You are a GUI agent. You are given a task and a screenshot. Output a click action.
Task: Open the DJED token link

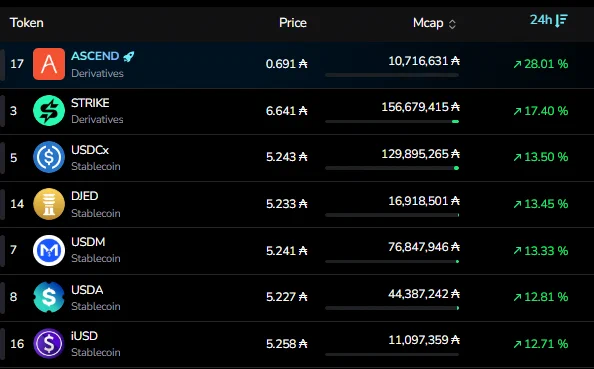tap(84, 196)
